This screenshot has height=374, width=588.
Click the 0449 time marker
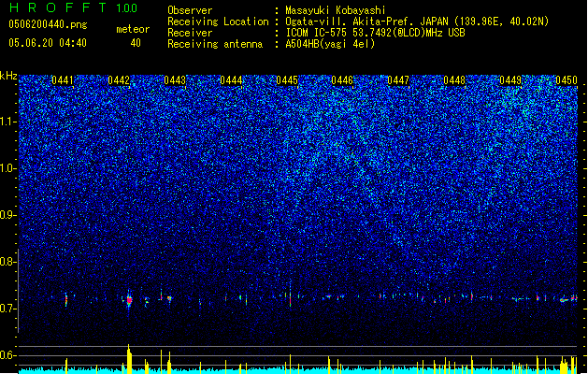pos(510,80)
